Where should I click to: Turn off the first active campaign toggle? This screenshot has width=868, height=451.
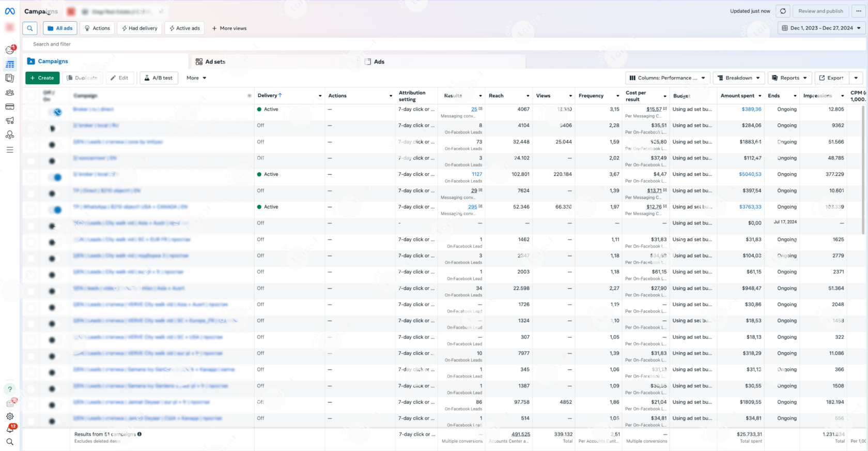[x=55, y=112]
